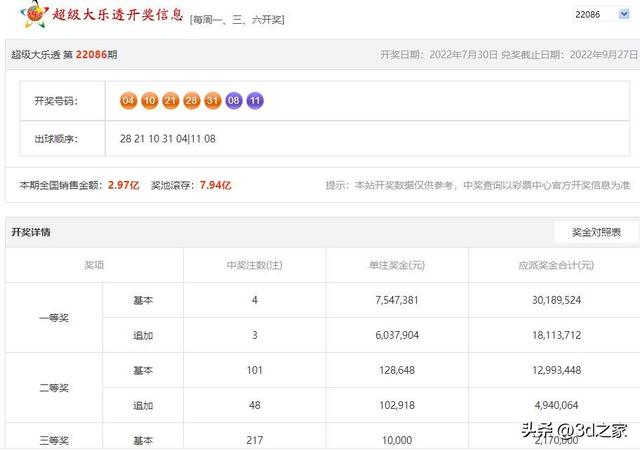Screen dimensions: 640x451
Task: Click the 一等奖 row label
Action: tap(54, 318)
